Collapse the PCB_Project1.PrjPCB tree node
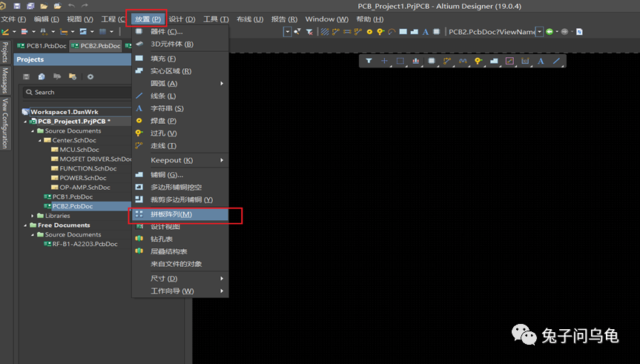 coord(26,122)
